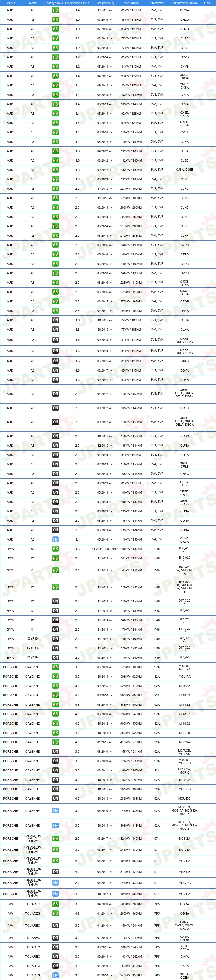Click petrol icon in Touareg CGNA row
Viewport: 216px width, 980px height.
click(x=56, y=913)
